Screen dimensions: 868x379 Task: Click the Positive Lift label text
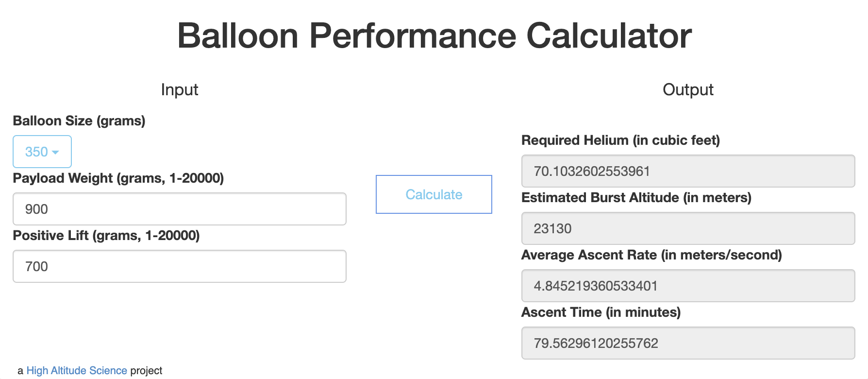pyautogui.click(x=106, y=236)
